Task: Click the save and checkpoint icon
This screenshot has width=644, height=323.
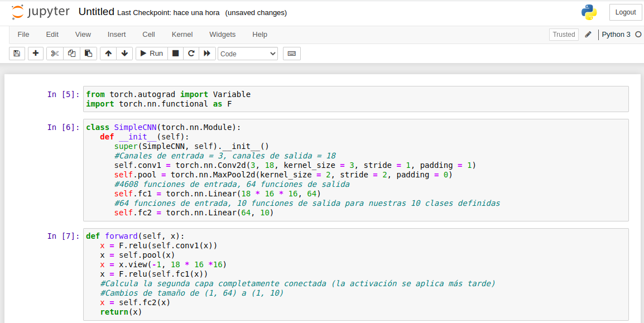Action: click(x=17, y=54)
